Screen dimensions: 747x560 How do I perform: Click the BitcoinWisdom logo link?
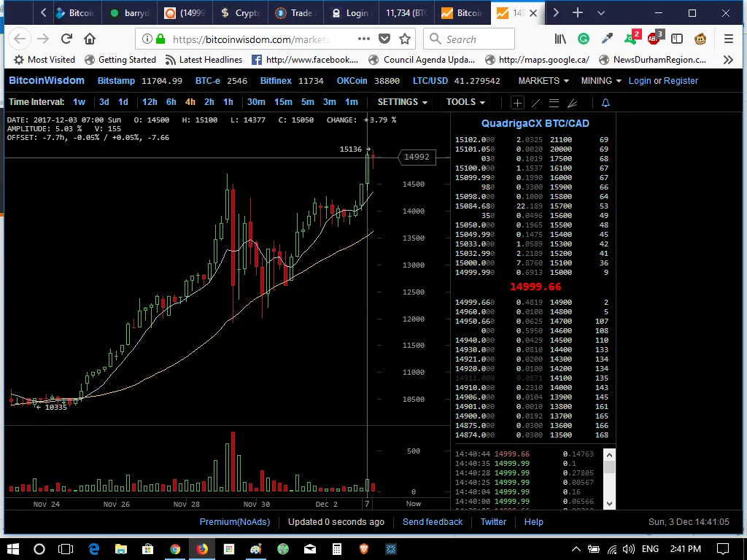[47, 80]
